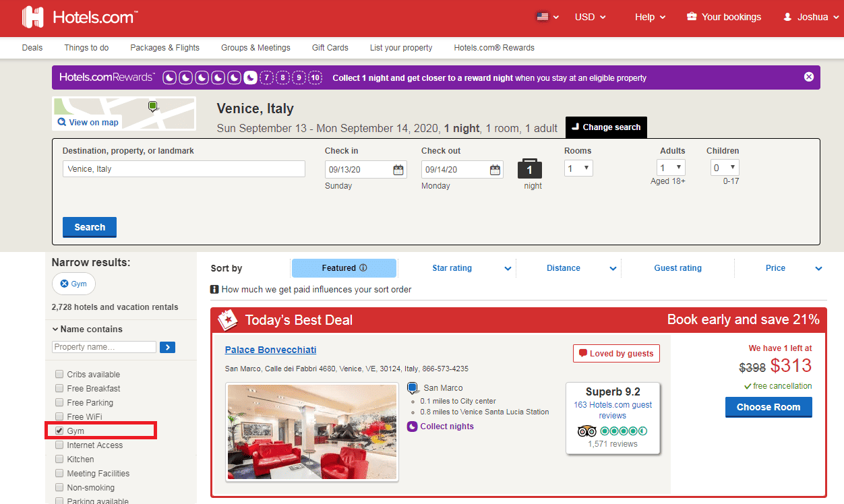Enable the Free WiFi filter
Screen dimensions: 844x504
point(59,416)
